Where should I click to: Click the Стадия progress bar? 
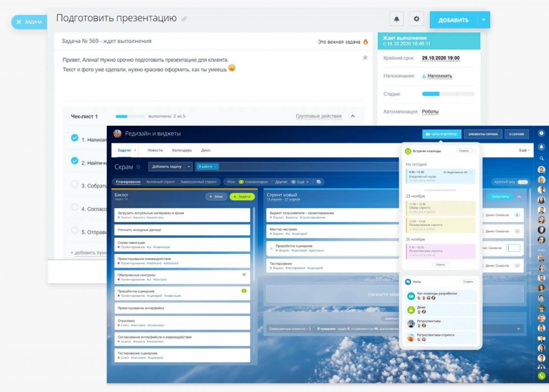[448, 94]
